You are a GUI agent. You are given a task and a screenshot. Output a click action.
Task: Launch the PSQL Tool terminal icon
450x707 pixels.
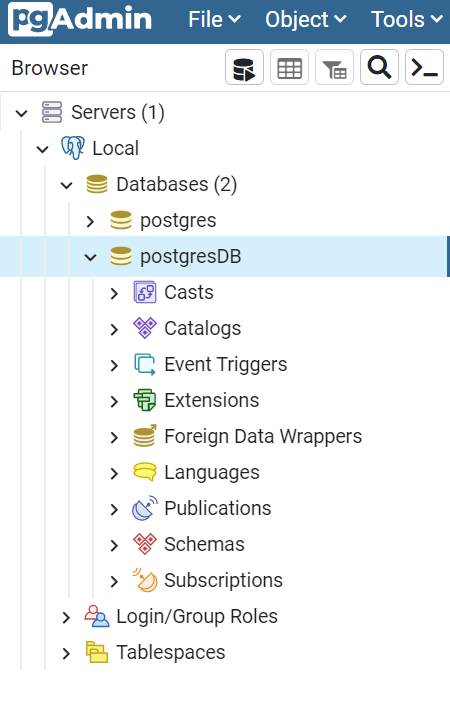pyautogui.click(x=425, y=68)
